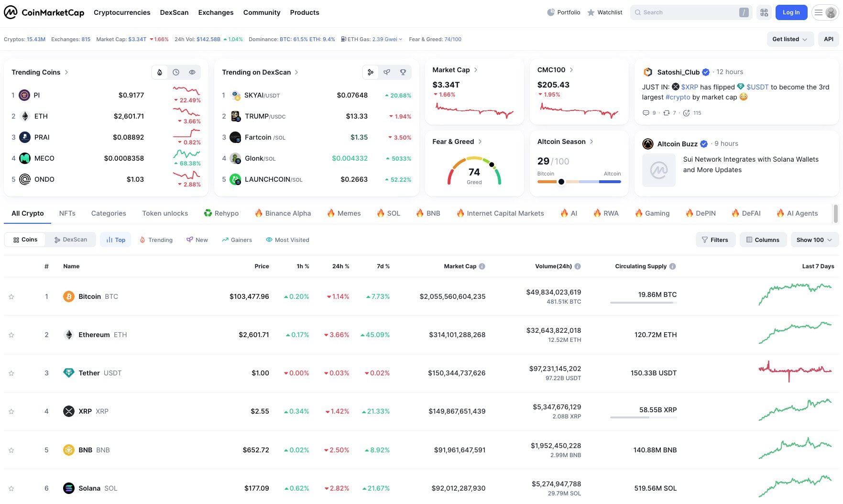Expand the Fear & Greed card chevron
The width and height of the screenshot is (843, 504).
(x=480, y=142)
